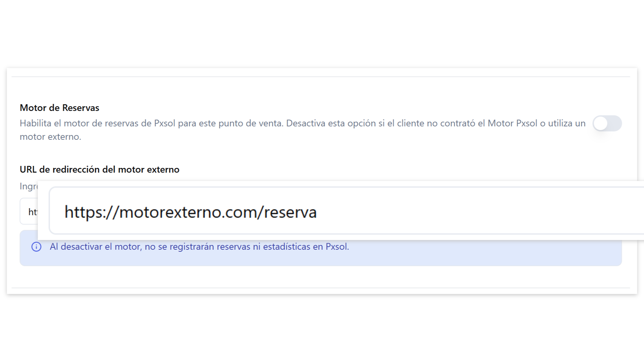
Task: Click the "motor externo." description second line
Action: click(50, 137)
